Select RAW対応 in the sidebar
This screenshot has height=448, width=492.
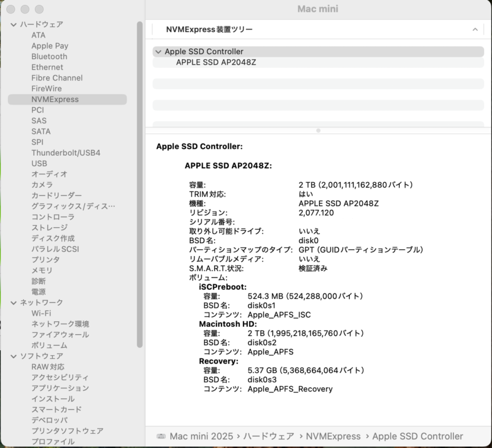click(x=48, y=367)
